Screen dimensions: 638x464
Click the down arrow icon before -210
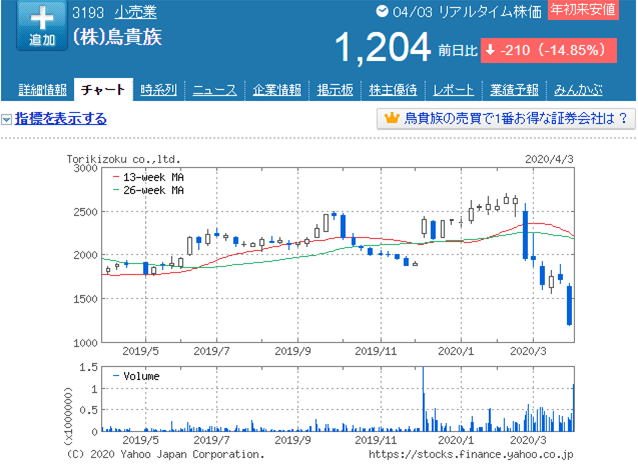pyautogui.click(x=491, y=50)
